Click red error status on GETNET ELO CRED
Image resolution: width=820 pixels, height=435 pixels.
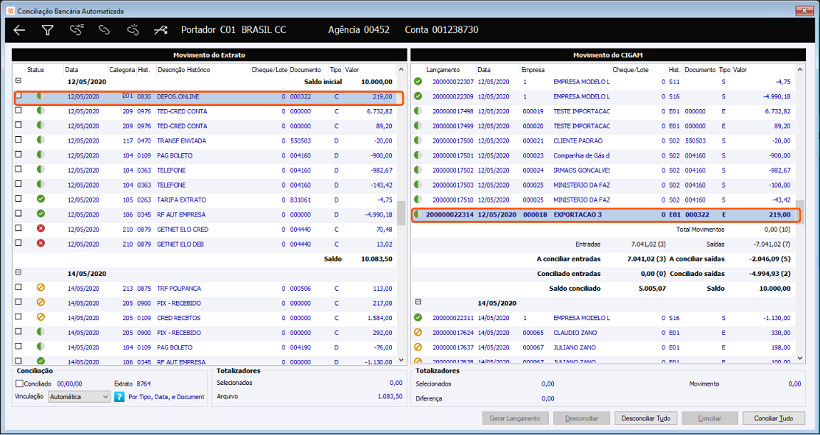(40, 228)
